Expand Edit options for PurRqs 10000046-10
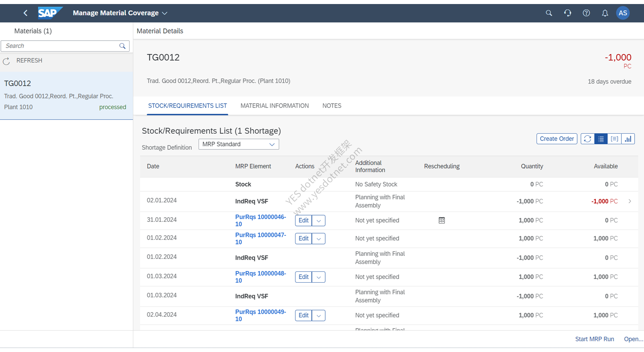 click(318, 221)
